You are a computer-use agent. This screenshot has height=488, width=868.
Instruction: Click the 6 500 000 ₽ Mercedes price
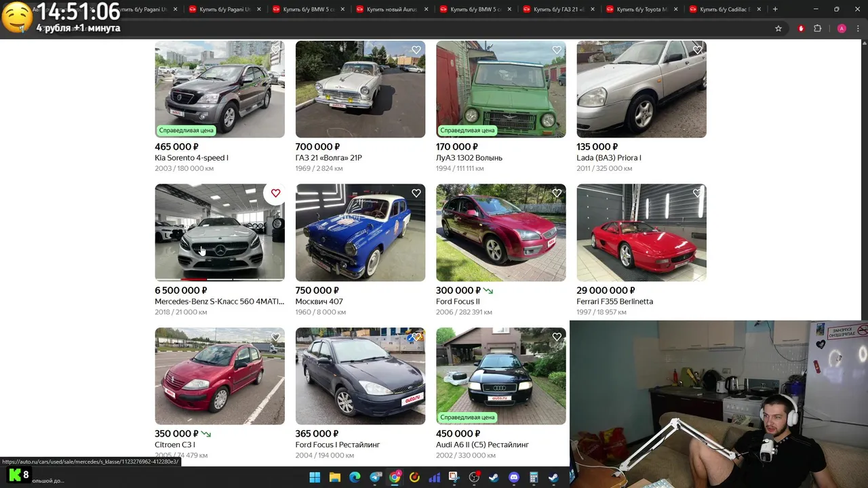click(180, 290)
